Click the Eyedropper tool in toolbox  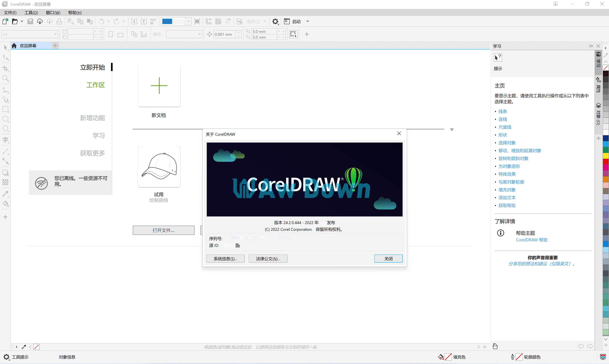pyautogui.click(x=5, y=194)
